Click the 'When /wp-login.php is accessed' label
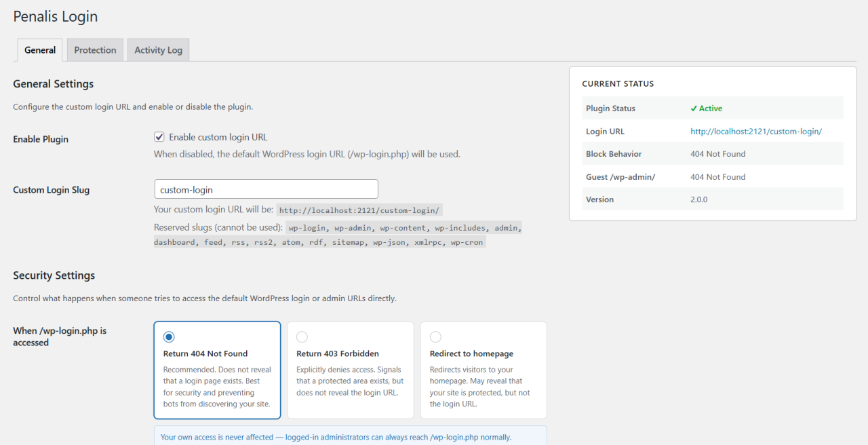Viewport: 868px width, 445px height. [x=60, y=336]
